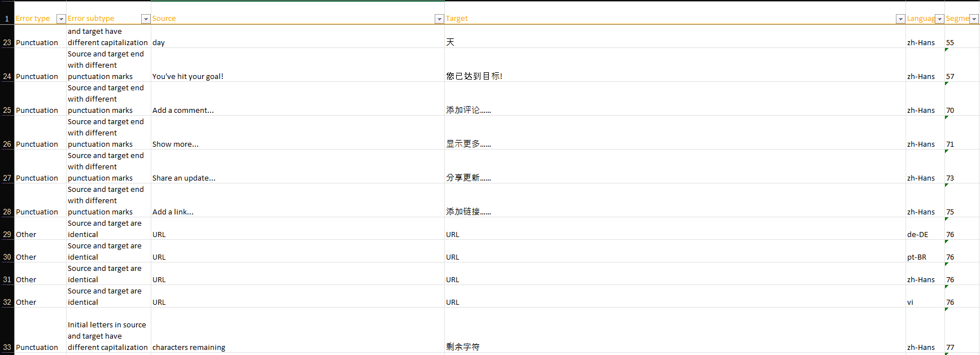Image resolution: width=980 pixels, height=355 pixels.
Task: Open the Error subtype filter dropdown
Action: coord(146,19)
